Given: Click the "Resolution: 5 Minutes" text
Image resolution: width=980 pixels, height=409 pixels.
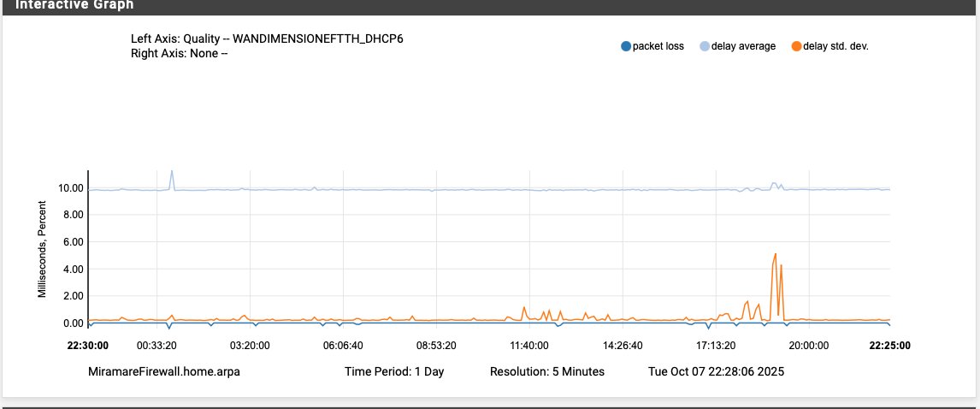Looking at the screenshot, I should point(546,372).
